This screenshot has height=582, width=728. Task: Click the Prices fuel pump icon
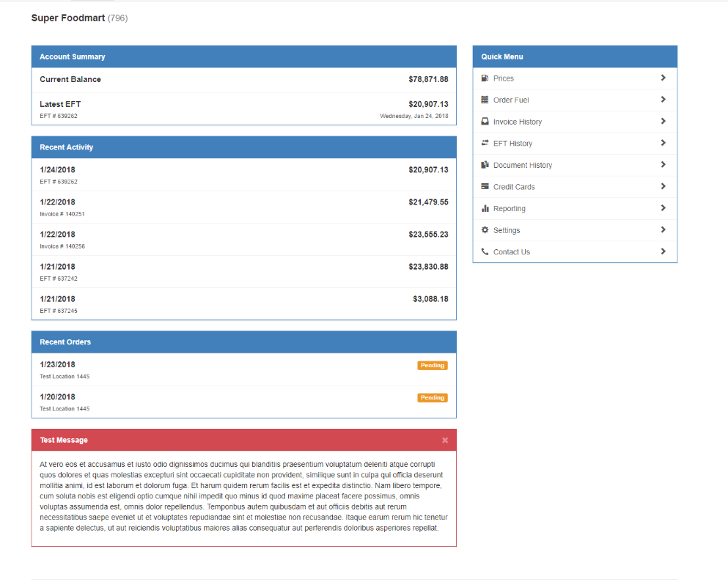click(x=485, y=78)
